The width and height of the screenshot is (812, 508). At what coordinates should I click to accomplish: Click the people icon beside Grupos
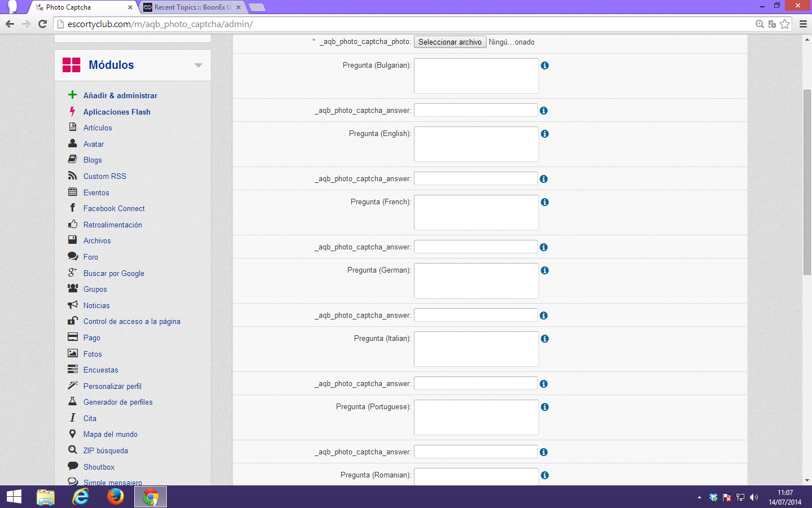click(73, 288)
